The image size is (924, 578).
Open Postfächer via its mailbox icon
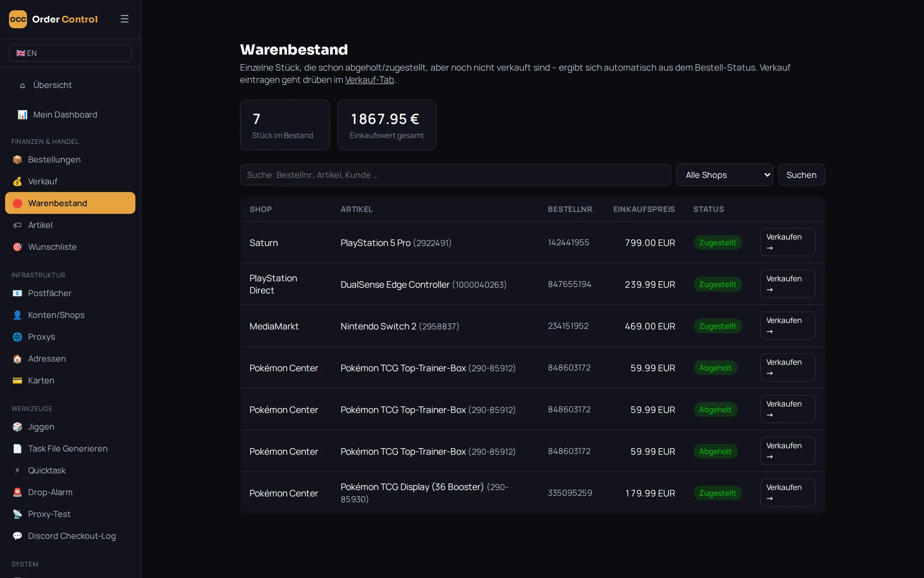17,293
